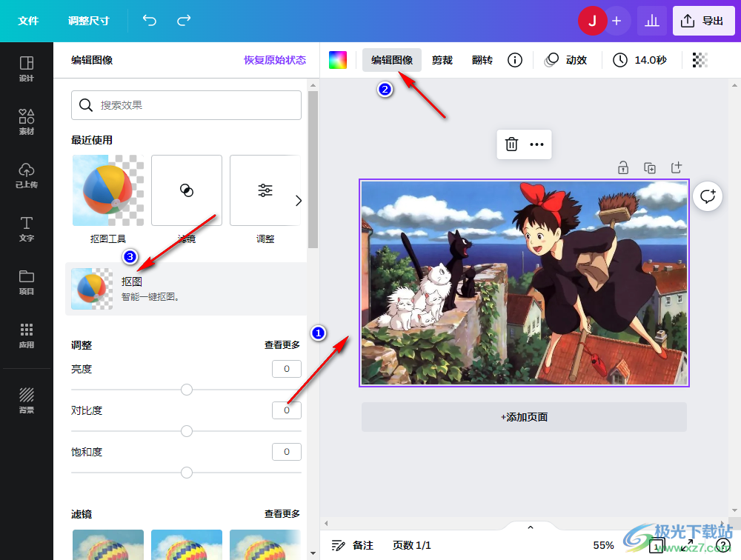Click the 对比度 value input box
This screenshot has width=741, height=560.
click(286, 410)
